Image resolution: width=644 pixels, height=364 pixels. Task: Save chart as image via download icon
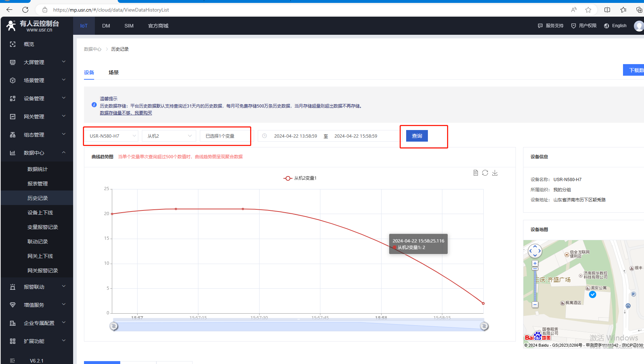(495, 173)
